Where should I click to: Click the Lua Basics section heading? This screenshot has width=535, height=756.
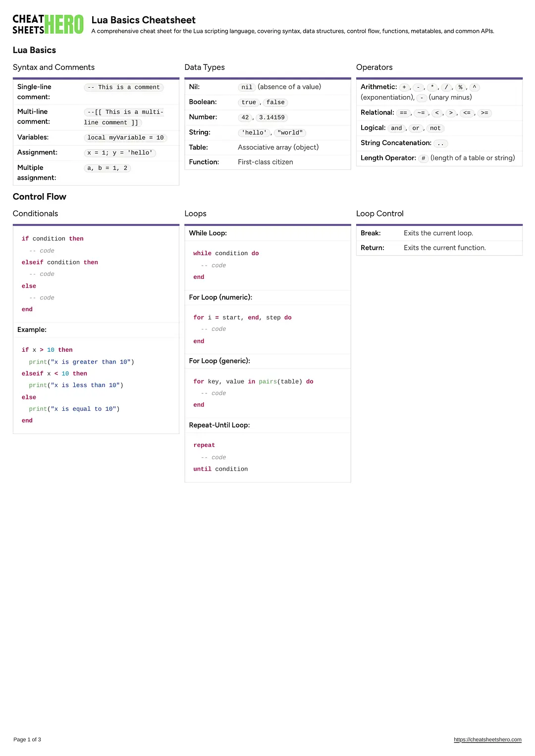34,50
